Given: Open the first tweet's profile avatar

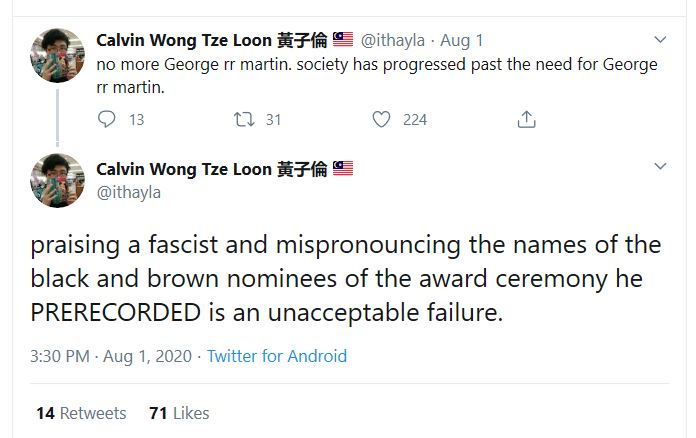Looking at the screenshot, I should pyautogui.click(x=58, y=54).
